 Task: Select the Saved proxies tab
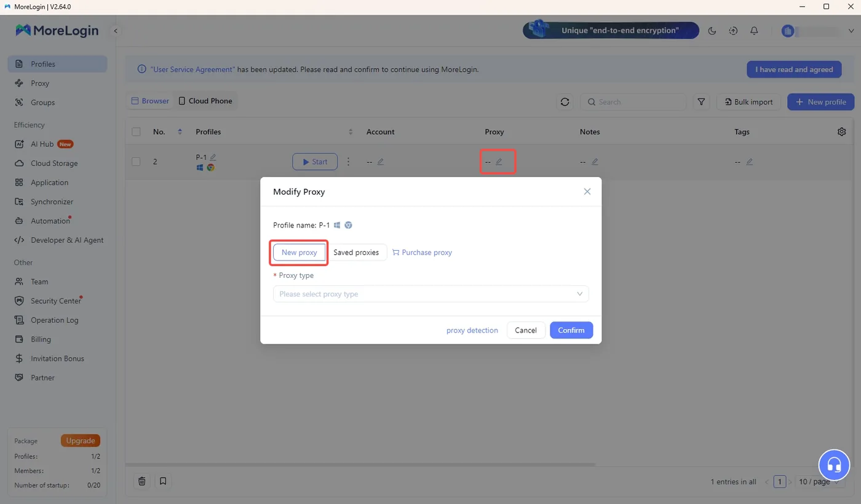coord(356,252)
